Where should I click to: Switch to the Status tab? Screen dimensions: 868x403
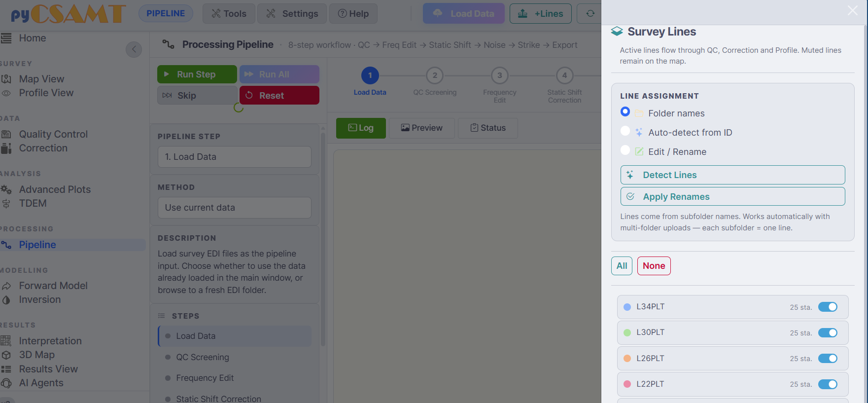487,128
